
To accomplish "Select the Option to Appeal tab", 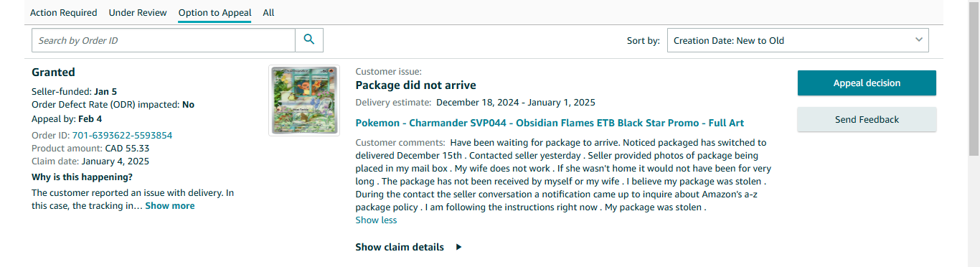I will point(215,13).
